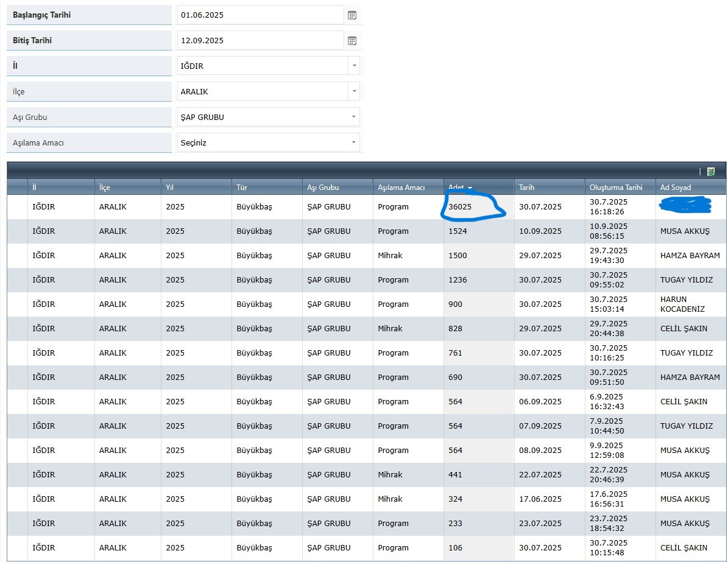Open the Başlangıç Tarihi calendar picker
The height and width of the screenshot is (562, 728).
click(352, 15)
